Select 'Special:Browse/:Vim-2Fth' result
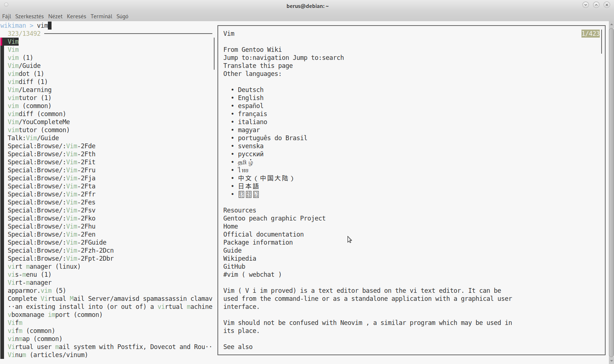Screen dimensions: 614x364 [x=52, y=154]
